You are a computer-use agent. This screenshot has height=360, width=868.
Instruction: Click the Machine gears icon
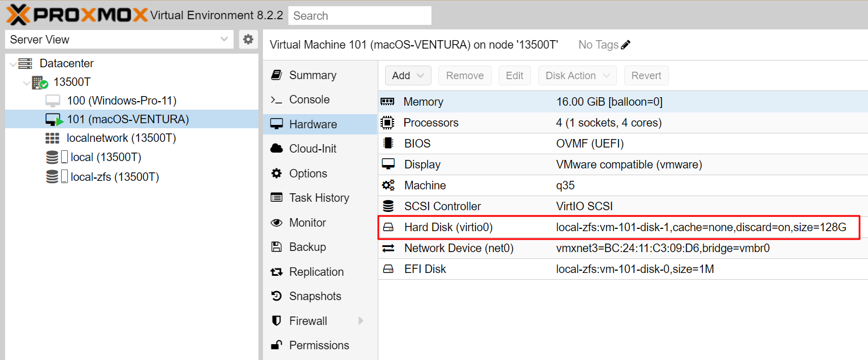[x=388, y=185]
